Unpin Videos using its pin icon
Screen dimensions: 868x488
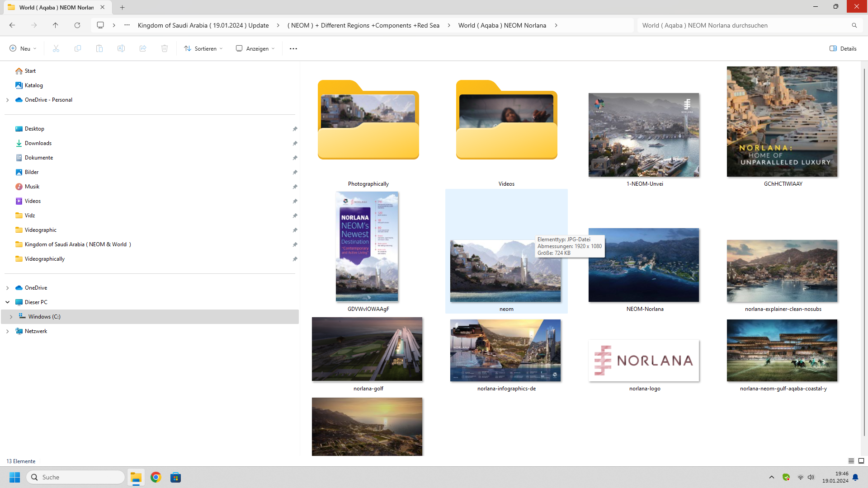tap(295, 201)
